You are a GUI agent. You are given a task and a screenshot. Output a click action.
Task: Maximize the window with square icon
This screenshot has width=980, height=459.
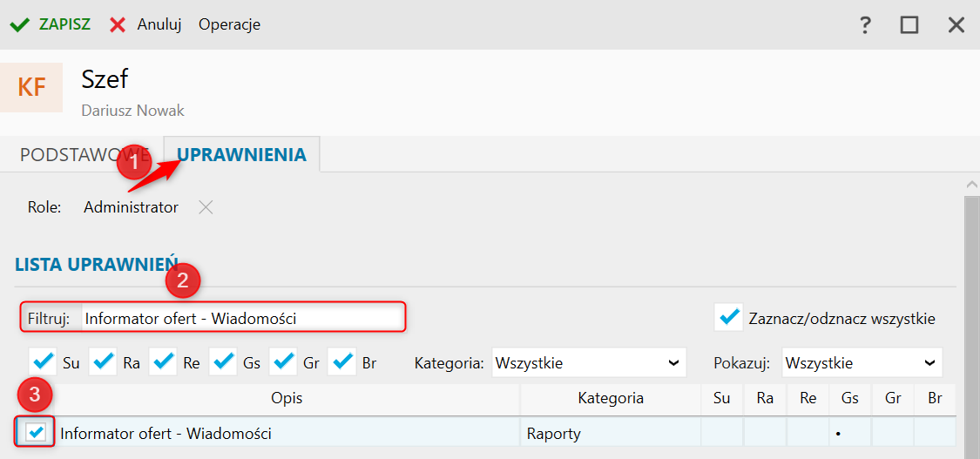pyautogui.click(x=909, y=25)
